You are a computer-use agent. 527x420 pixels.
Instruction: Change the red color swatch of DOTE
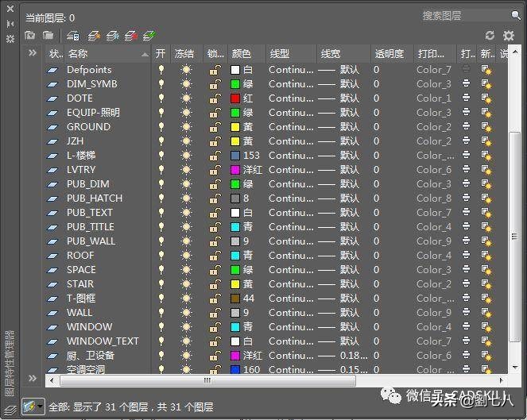click(x=235, y=98)
